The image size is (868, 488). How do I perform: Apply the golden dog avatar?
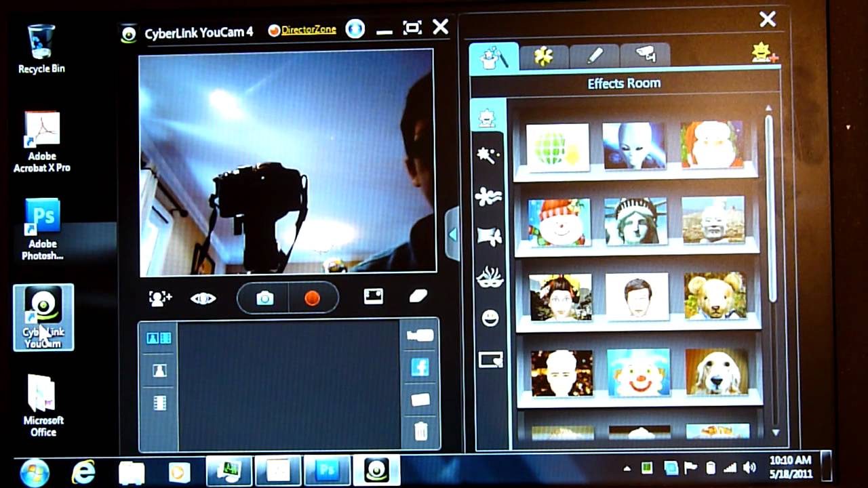(717, 371)
